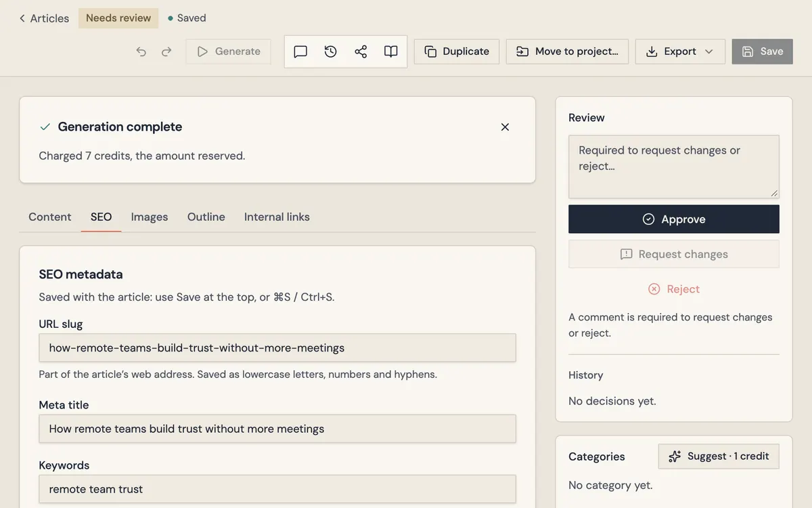Click the 'No decisions yet.' text
The width and height of the screenshot is (812, 508).
612,401
